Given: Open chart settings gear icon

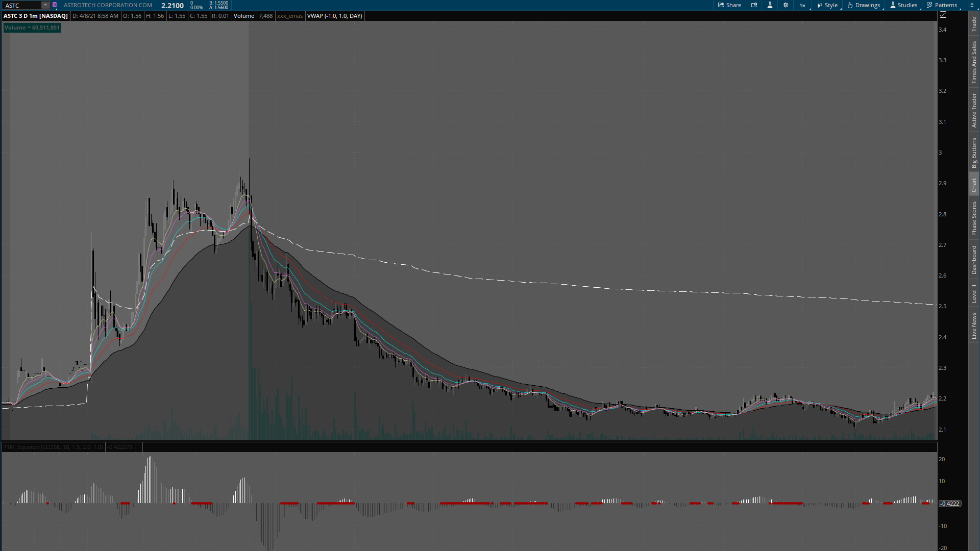Looking at the screenshot, I should coord(786,5).
